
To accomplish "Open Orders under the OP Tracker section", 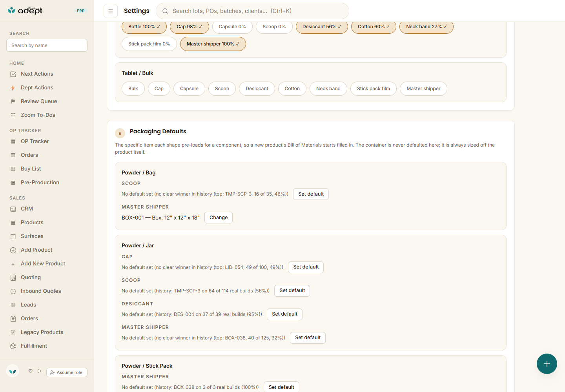I will 47,155.
